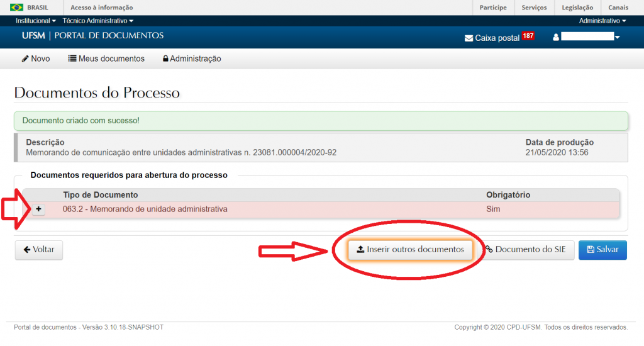The height and width of the screenshot is (346, 644).
Task: Open the user account dropdown arrow
Action: pos(618,38)
